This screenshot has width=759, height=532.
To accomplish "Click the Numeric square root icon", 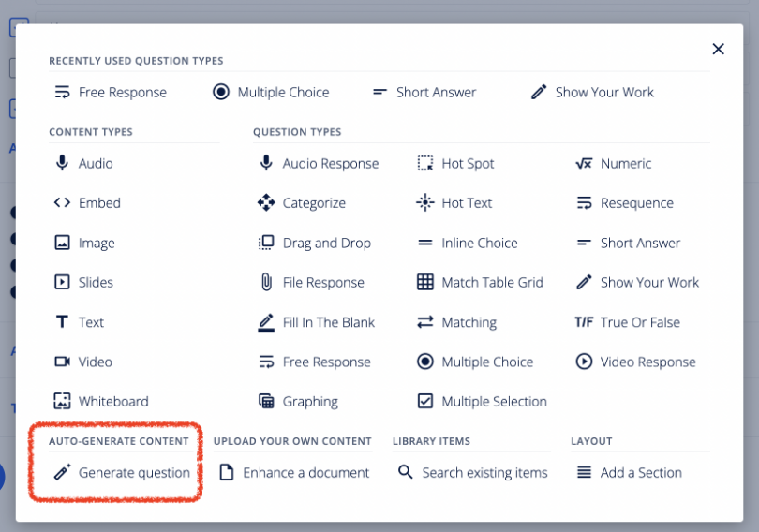I will 584,163.
